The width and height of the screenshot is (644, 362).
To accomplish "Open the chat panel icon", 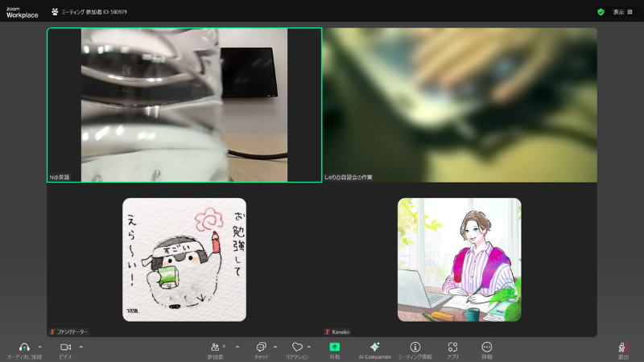I will [x=261, y=348].
